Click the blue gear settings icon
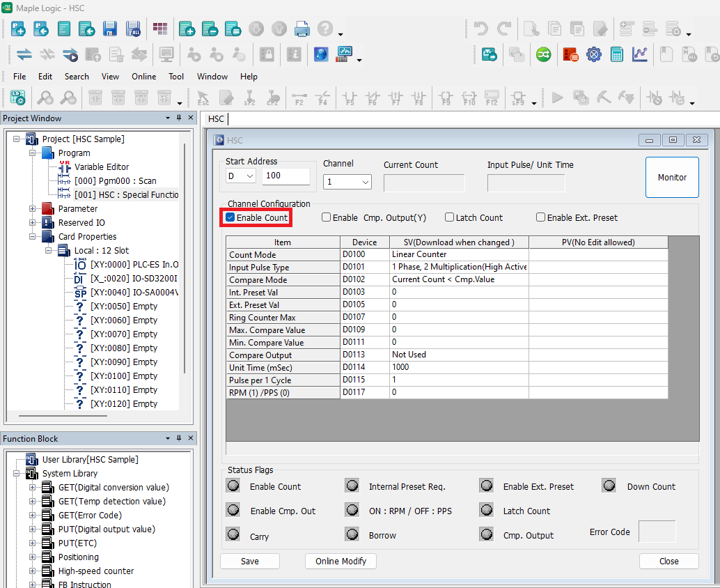This screenshot has width=720, height=588. pyautogui.click(x=593, y=54)
